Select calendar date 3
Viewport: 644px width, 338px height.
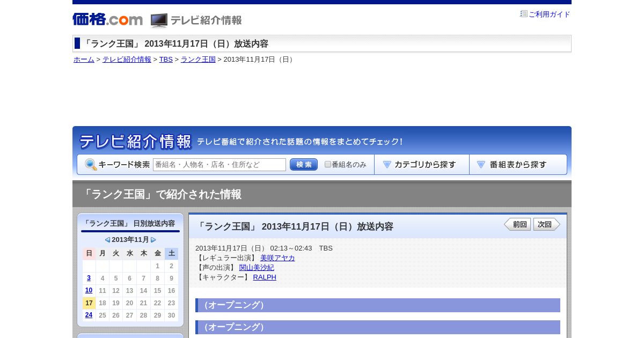[x=89, y=278]
